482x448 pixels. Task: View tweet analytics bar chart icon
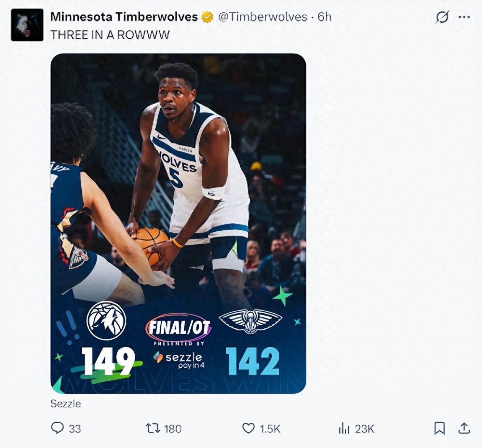[x=344, y=428]
